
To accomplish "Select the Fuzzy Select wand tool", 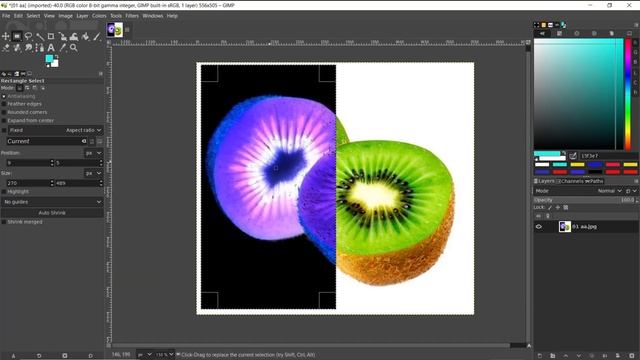I will click(x=40, y=36).
